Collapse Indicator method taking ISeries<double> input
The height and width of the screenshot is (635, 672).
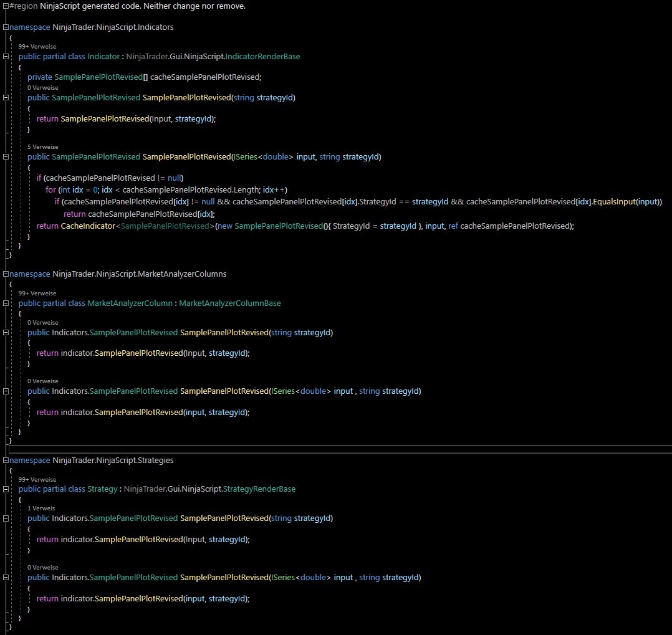[6, 157]
